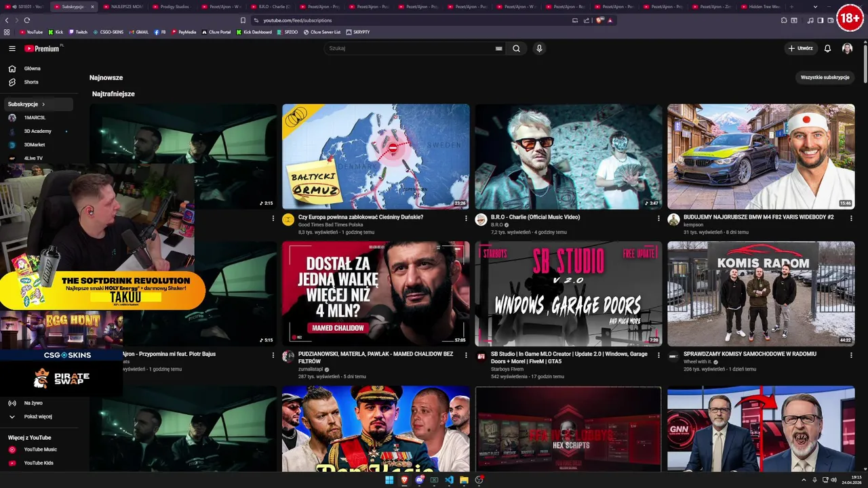Open three-dot menu for Mamed Chalidow video

pos(466,355)
